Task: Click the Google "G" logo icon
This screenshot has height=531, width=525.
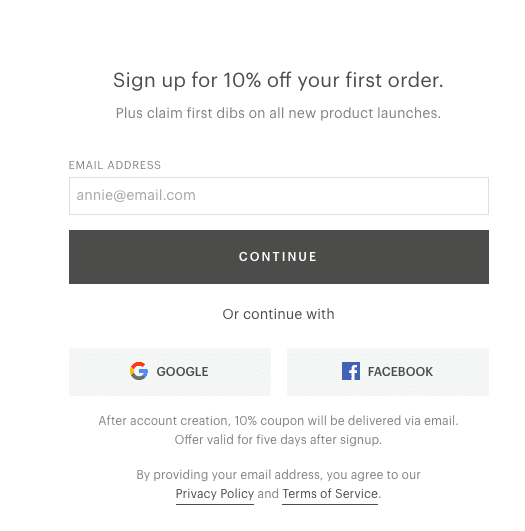Action: pyautogui.click(x=139, y=371)
